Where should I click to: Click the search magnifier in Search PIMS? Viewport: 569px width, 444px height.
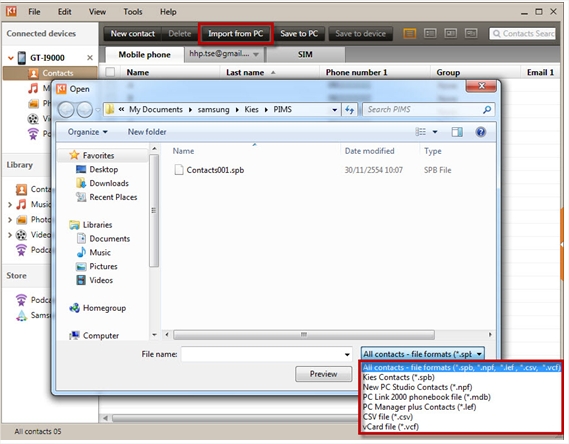487,110
